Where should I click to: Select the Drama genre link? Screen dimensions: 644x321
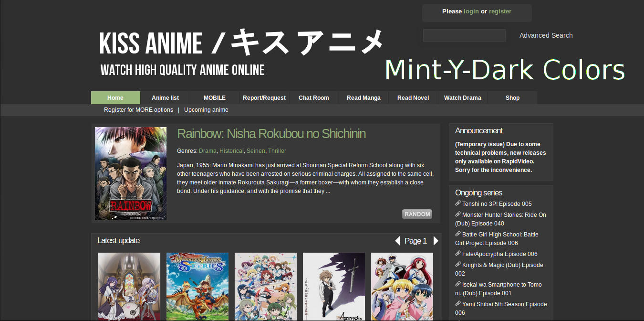208,151
